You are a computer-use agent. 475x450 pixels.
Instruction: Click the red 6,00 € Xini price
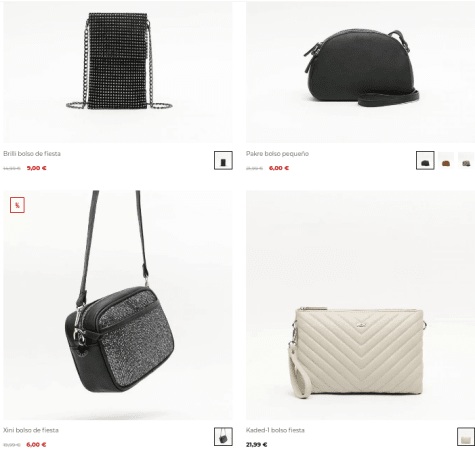point(36,444)
